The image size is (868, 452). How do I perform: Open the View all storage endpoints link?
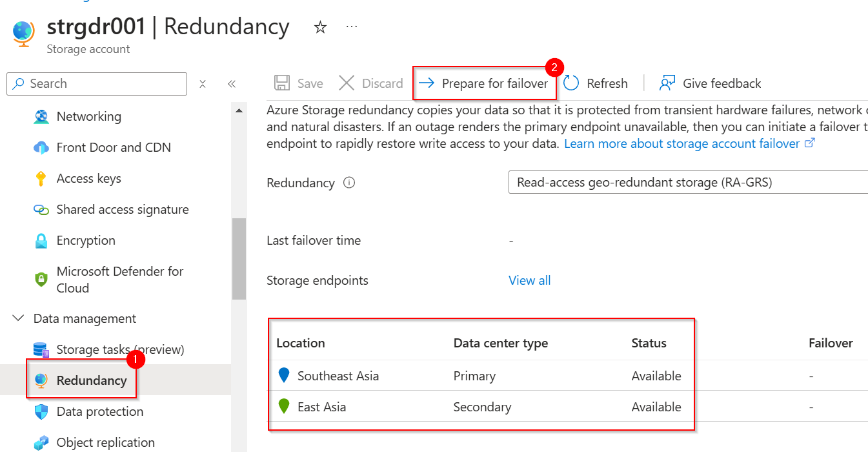(529, 280)
